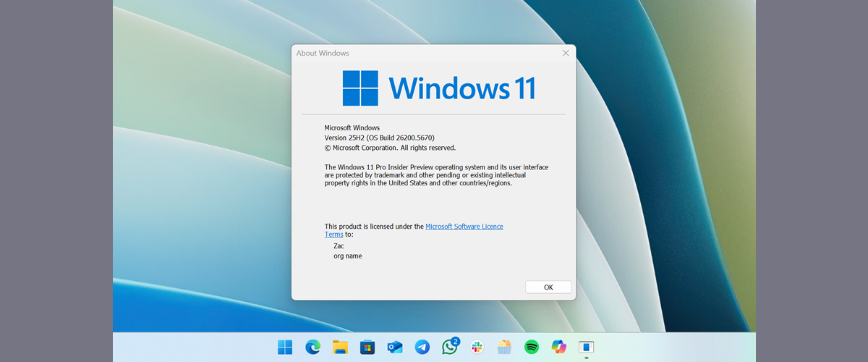Open the Microsoft Software Licence link
Viewport: 868px width, 362px height.
coord(464,227)
